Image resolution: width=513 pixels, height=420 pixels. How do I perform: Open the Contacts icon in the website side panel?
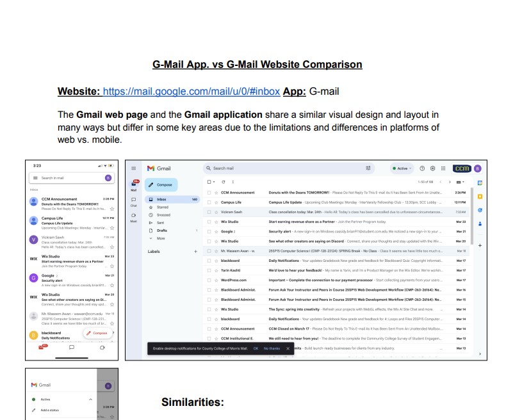[480, 224]
